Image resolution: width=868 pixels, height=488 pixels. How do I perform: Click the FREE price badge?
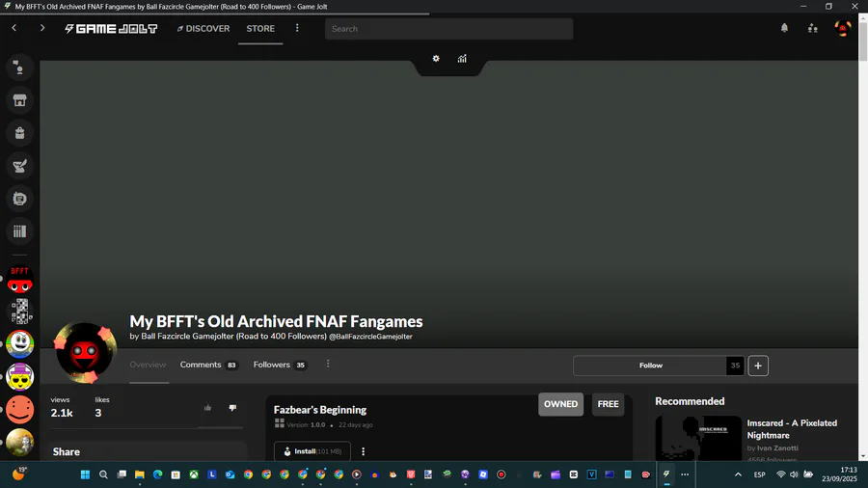tap(608, 404)
